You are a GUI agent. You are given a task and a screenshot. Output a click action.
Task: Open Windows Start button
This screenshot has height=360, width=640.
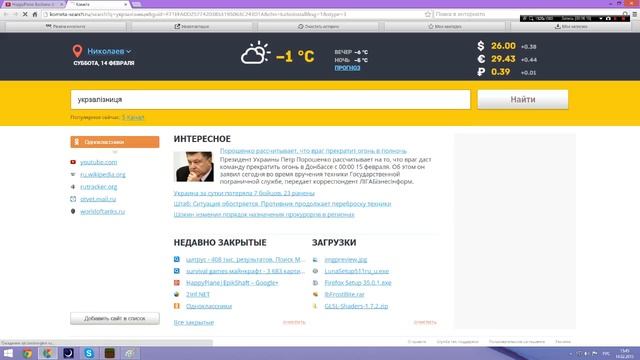tap(8, 353)
